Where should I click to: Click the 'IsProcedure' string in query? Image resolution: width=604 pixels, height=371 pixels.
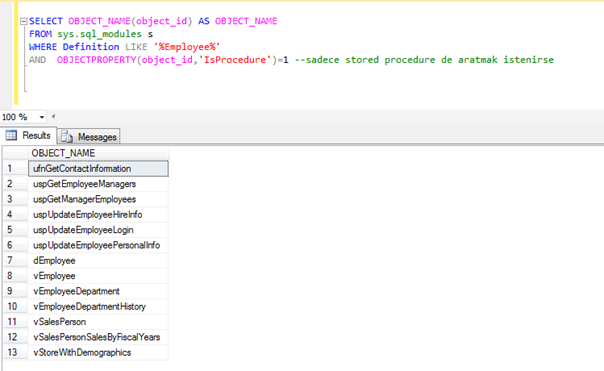235,60
